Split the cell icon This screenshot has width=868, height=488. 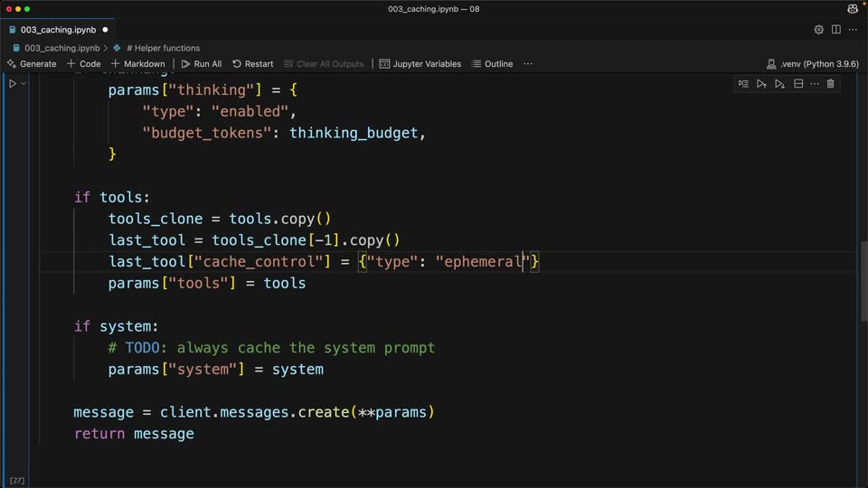(x=798, y=83)
